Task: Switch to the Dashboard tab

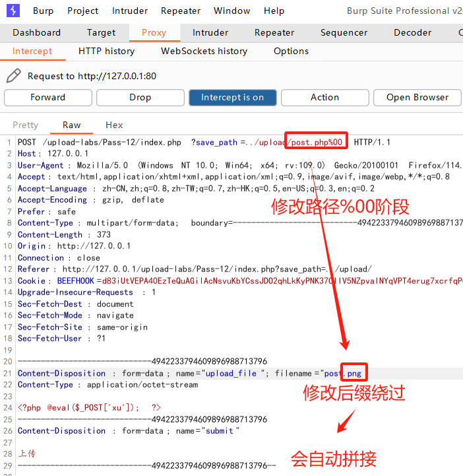Action: [37, 32]
